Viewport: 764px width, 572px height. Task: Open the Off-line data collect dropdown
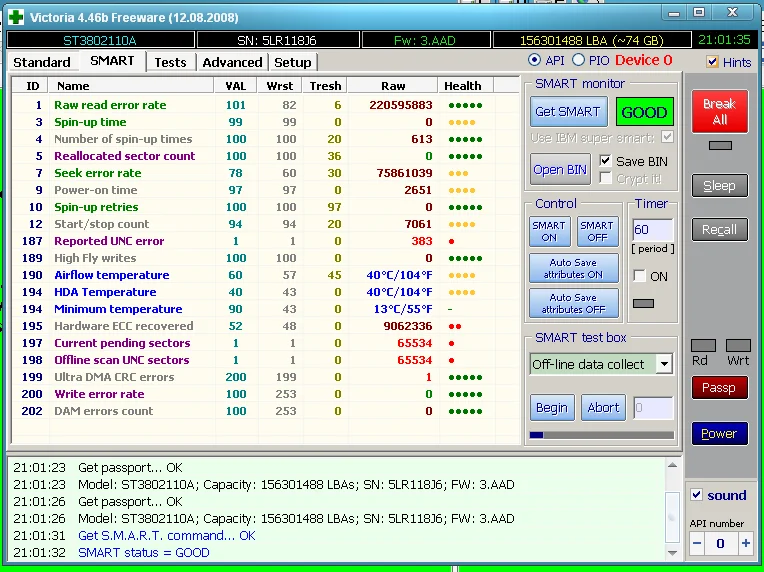coord(664,364)
